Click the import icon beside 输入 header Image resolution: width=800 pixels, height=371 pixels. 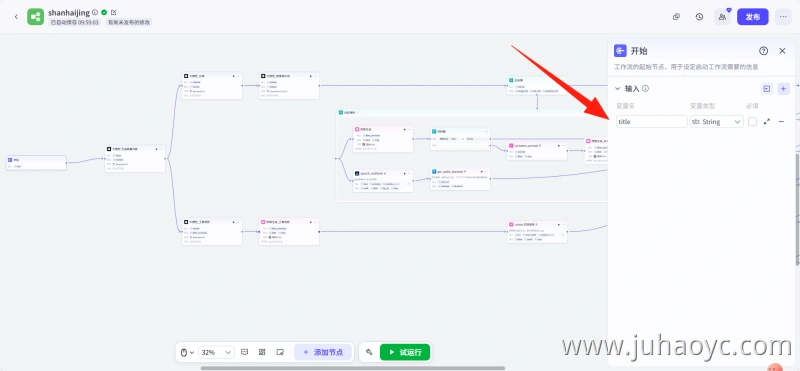[766, 89]
